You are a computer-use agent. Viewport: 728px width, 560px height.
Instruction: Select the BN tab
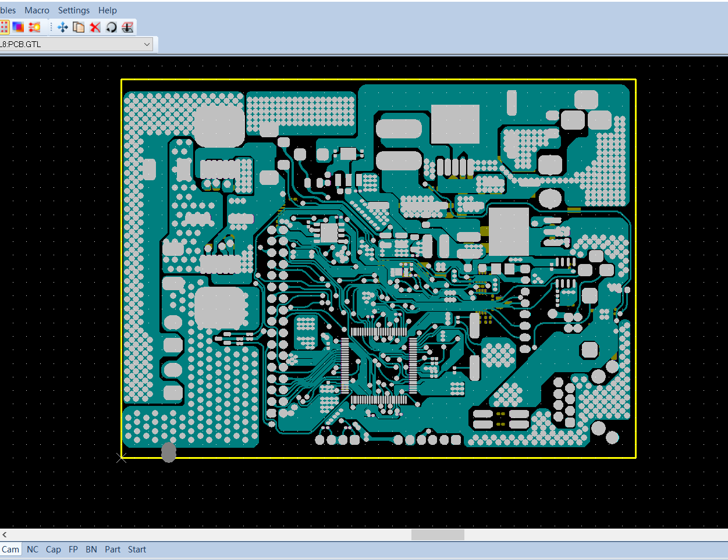(x=91, y=550)
